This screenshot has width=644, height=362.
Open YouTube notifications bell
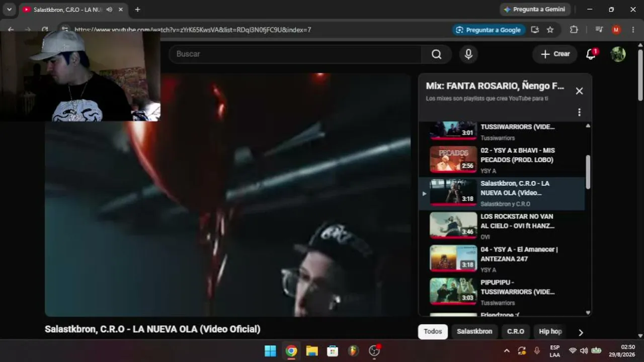[591, 54]
